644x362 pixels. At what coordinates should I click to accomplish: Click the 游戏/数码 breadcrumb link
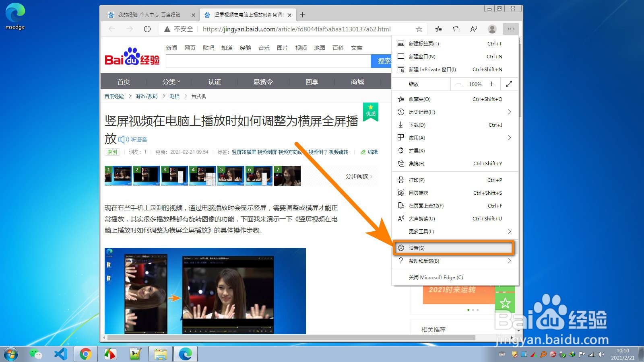tap(147, 96)
